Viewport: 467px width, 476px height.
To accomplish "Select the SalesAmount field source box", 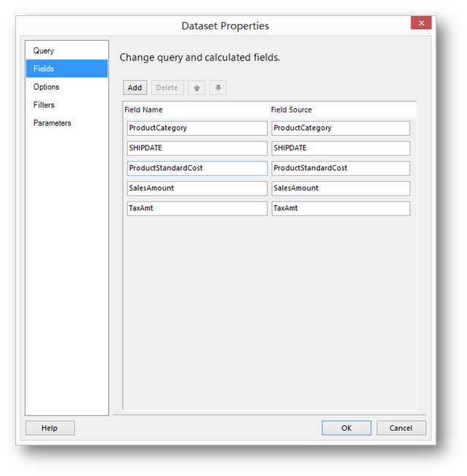I will (341, 188).
